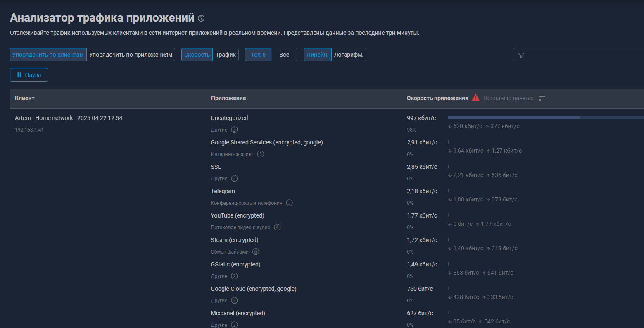Click the red warning triangle icon
Viewport: 644px width, 328px height.
pyautogui.click(x=475, y=98)
